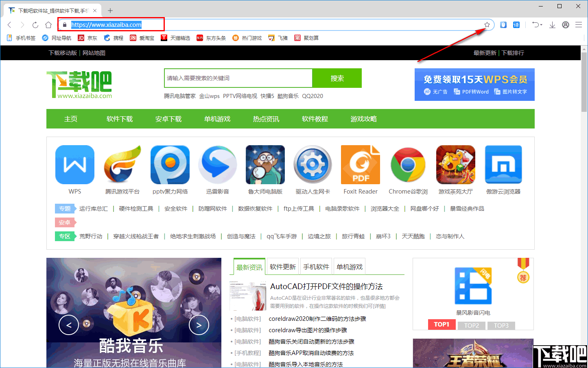Viewport: 588px width, 368px height.
Task: Show previous slide in 酷我音乐 carousel
Action: pyautogui.click(x=69, y=325)
